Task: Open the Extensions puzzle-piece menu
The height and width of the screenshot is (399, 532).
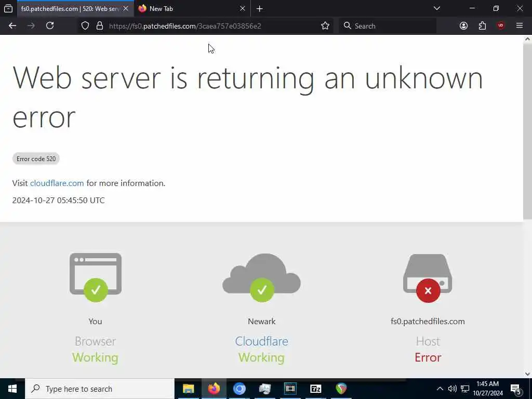Action: [482, 26]
